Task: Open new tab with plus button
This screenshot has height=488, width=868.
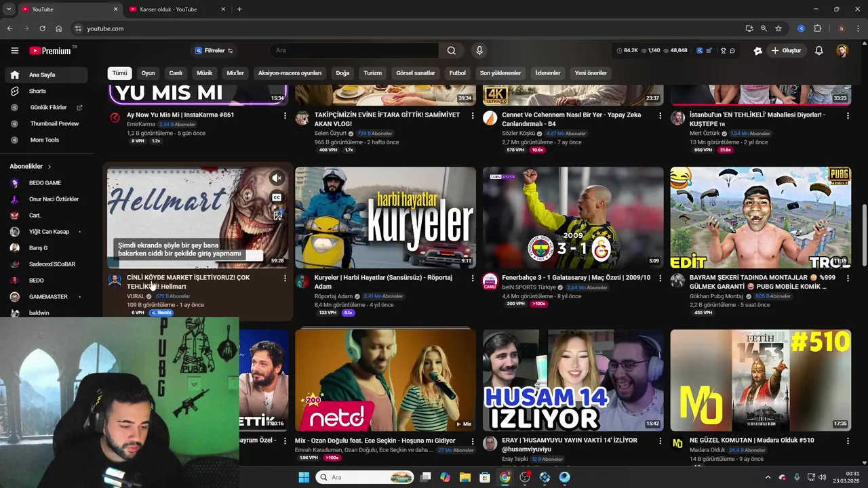Action: [239, 9]
